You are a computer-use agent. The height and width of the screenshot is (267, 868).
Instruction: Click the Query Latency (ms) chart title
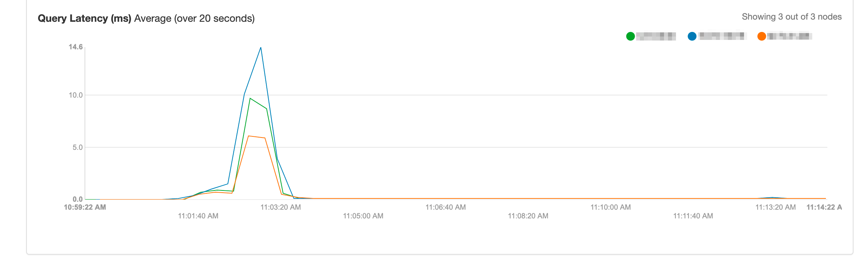coord(85,19)
